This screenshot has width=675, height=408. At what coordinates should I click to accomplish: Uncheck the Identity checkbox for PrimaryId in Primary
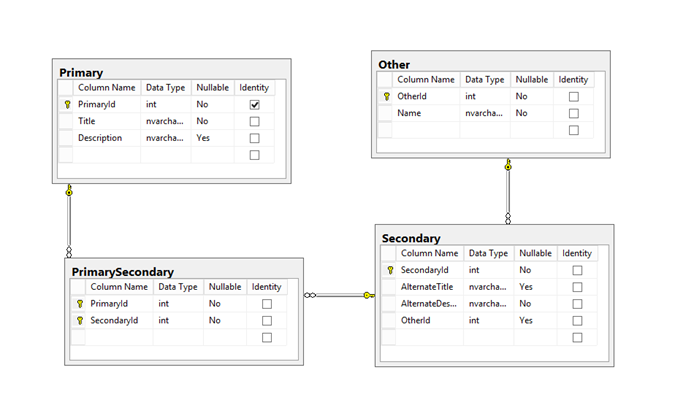254,104
